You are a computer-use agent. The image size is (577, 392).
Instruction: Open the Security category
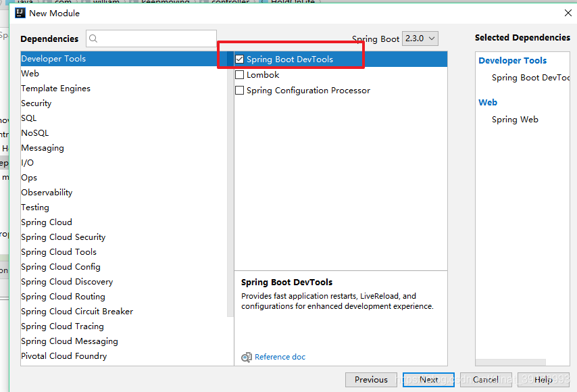[x=124, y=103]
